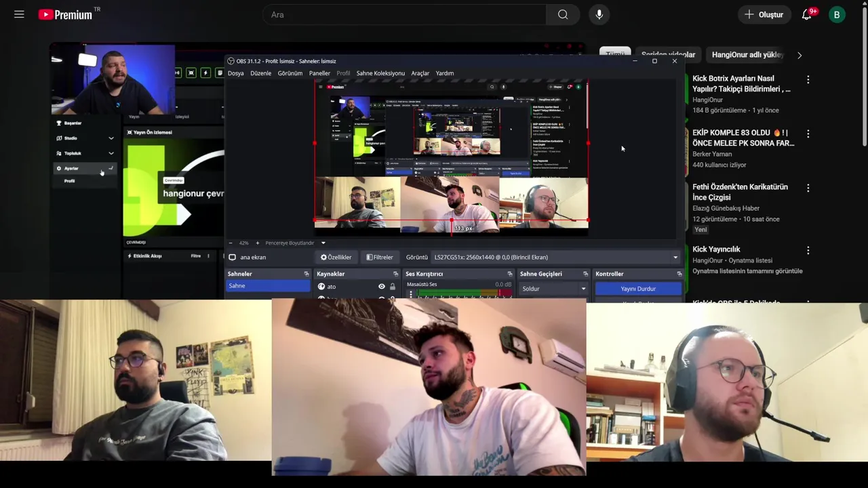Undock the Sahneler panel via its icon
The height and width of the screenshot is (488, 868).
307,274
